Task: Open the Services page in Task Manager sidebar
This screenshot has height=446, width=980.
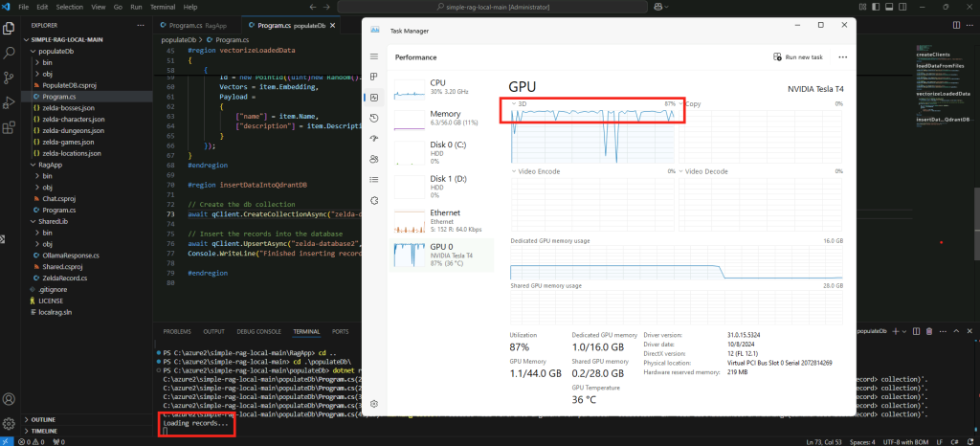Action: coord(374,200)
